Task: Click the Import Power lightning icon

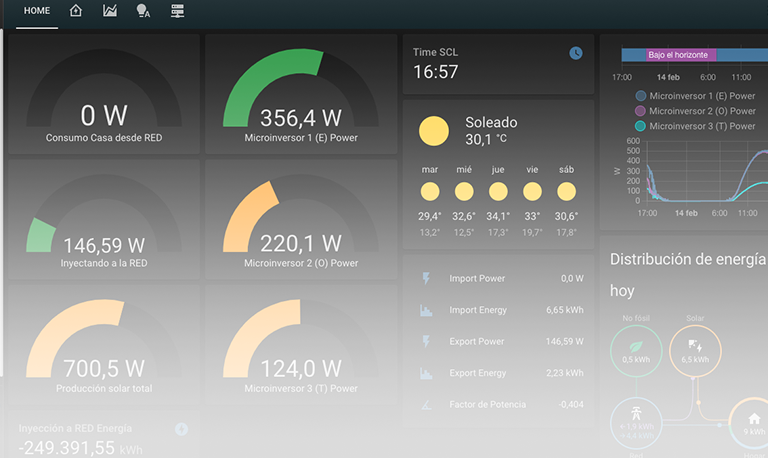Action: coord(426,278)
